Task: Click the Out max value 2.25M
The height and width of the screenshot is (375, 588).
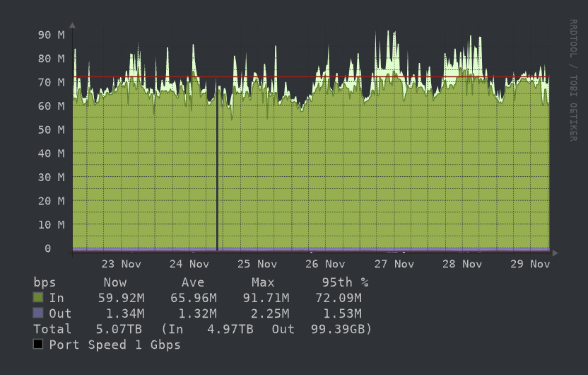Action: [x=270, y=313]
